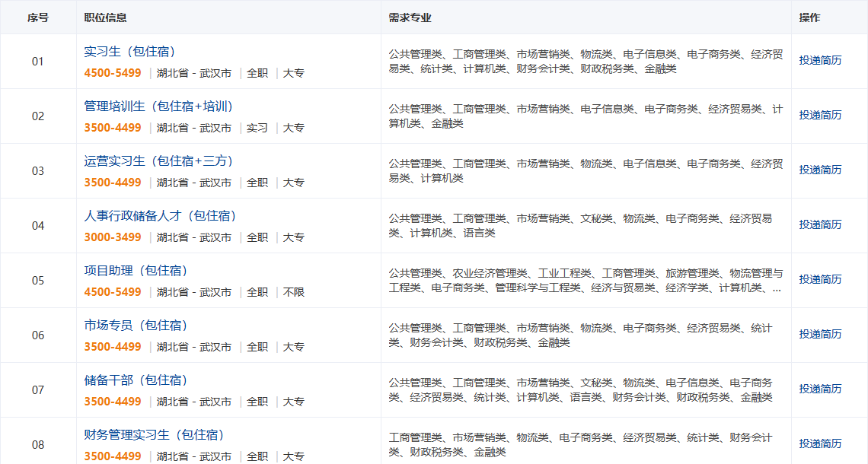Open the 实习生（包住宿）job title link

coord(129,52)
